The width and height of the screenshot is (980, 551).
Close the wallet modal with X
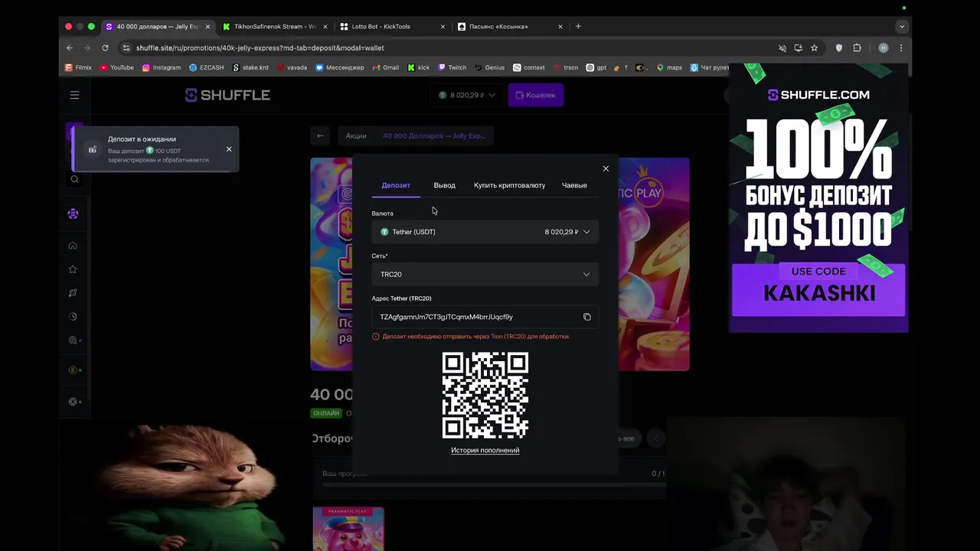606,168
